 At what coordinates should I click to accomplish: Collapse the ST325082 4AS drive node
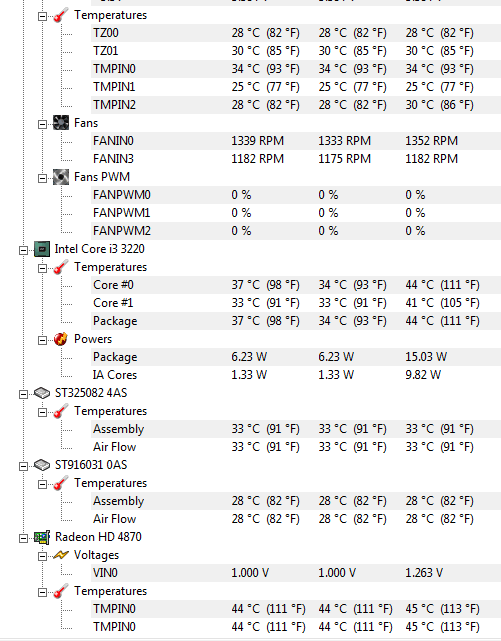pos(23,394)
